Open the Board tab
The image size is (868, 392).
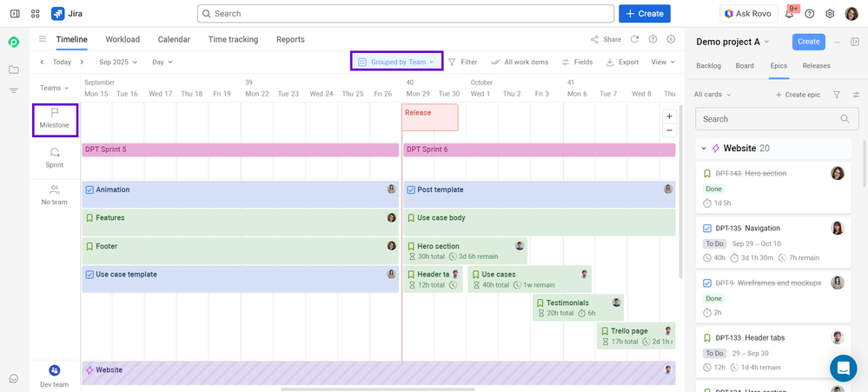(745, 65)
